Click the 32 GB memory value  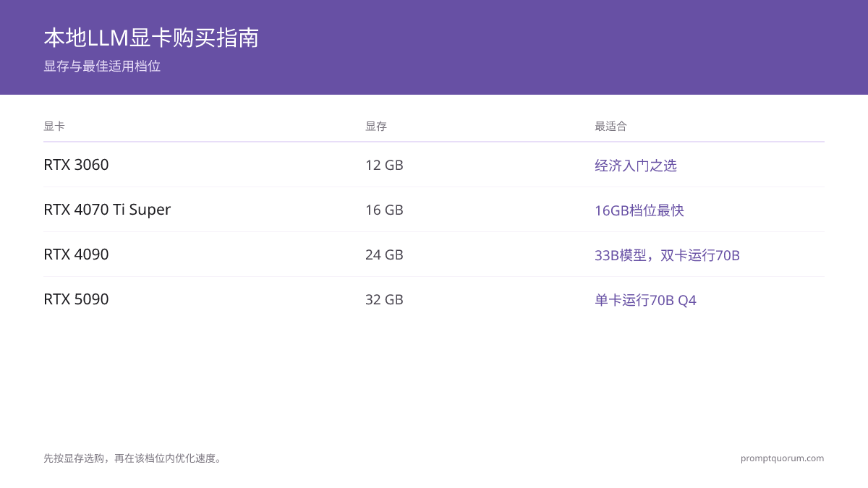384,299
